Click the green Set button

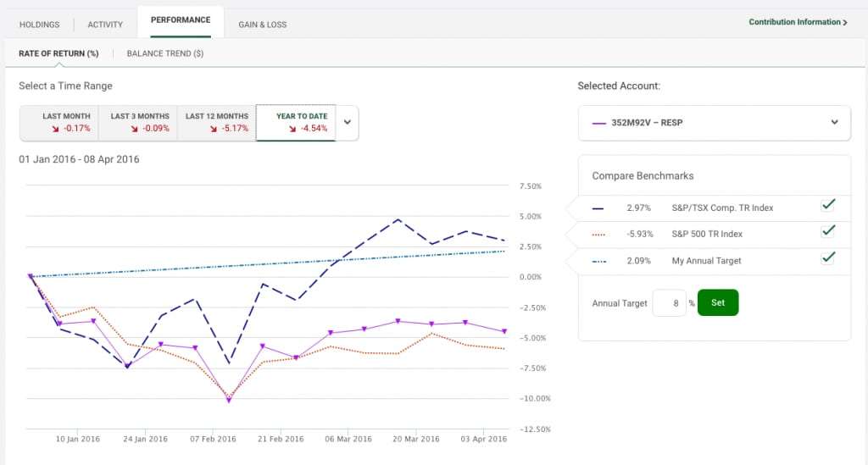[x=718, y=302]
